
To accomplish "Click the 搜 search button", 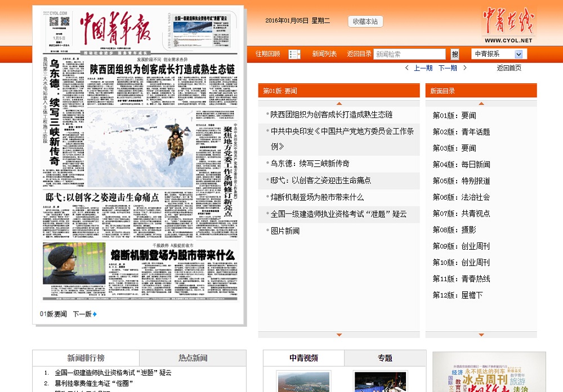I will (x=455, y=54).
